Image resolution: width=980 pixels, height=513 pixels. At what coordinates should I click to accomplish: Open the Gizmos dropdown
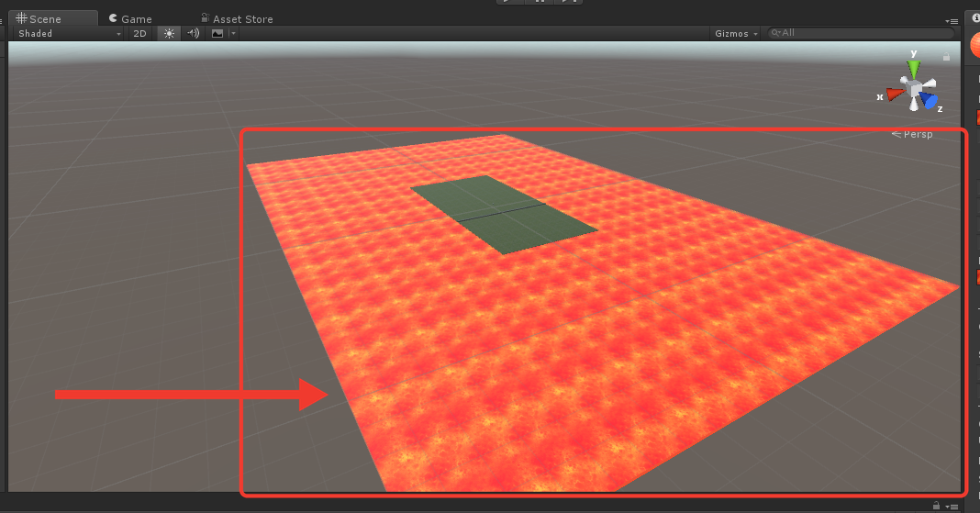click(x=736, y=34)
